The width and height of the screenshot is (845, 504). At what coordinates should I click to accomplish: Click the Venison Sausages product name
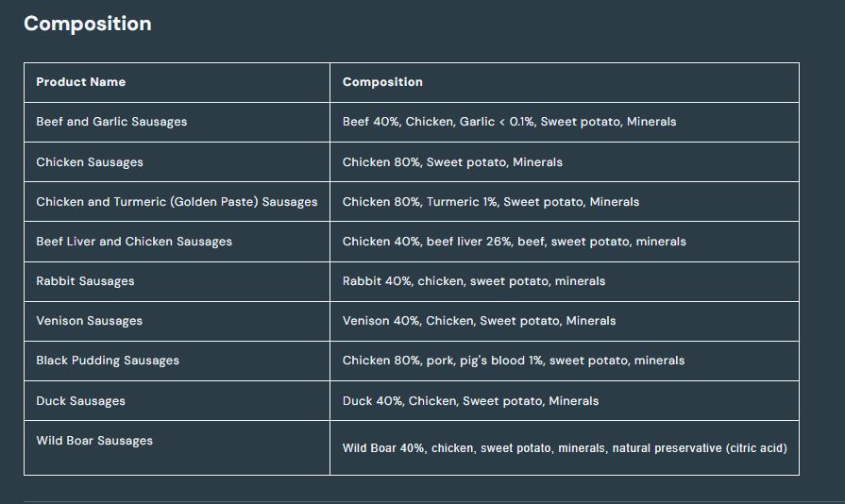click(x=89, y=321)
